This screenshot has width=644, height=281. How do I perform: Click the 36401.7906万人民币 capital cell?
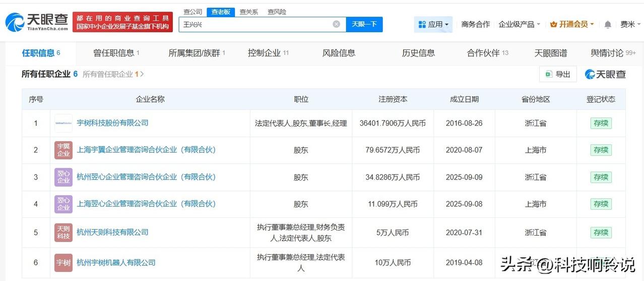pyautogui.click(x=393, y=123)
